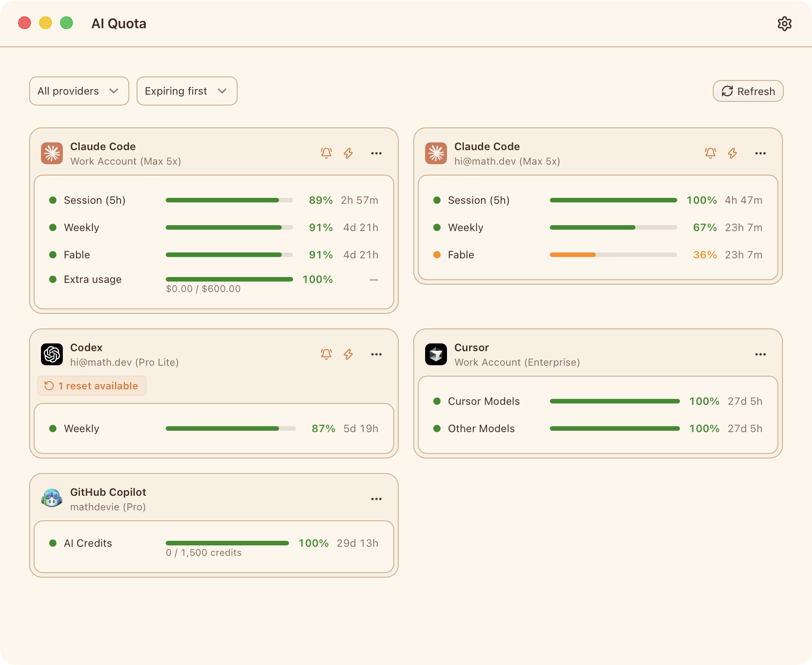Click the Other Models label
The image size is (812, 665).
pos(481,428)
